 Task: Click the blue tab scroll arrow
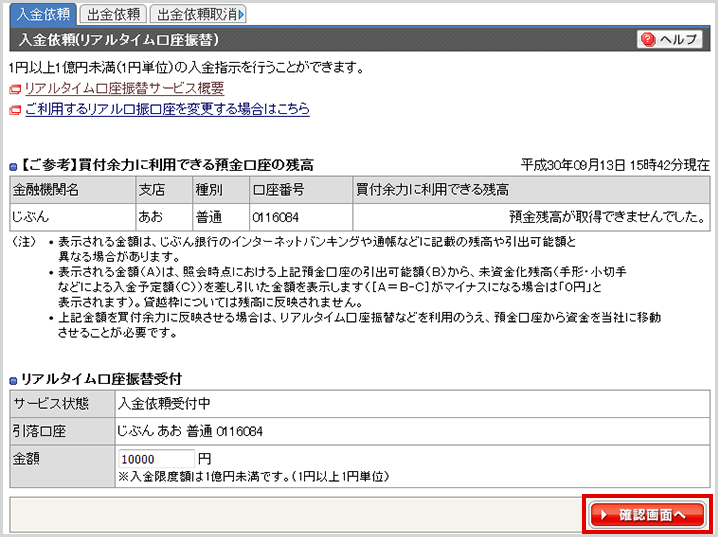pos(243,14)
